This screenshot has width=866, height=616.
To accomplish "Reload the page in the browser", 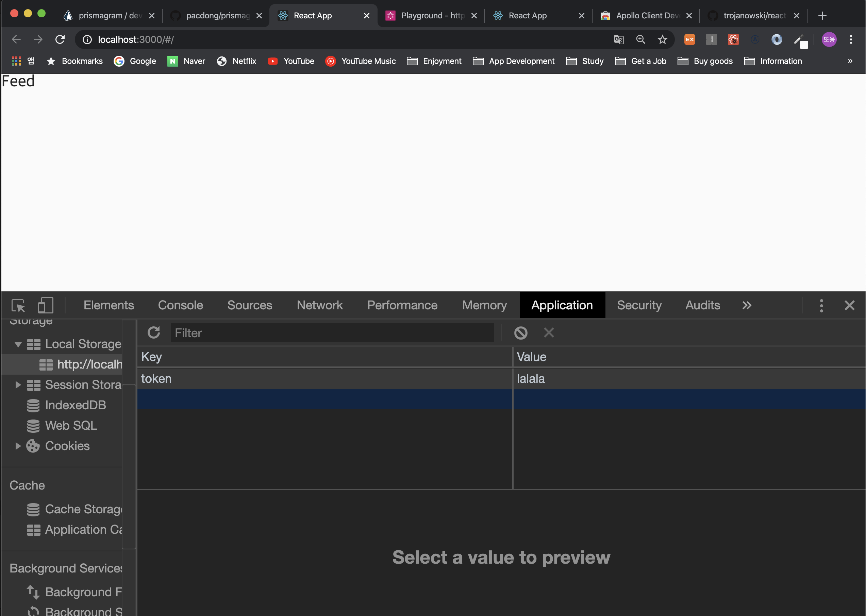I will pyautogui.click(x=60, y=39).
